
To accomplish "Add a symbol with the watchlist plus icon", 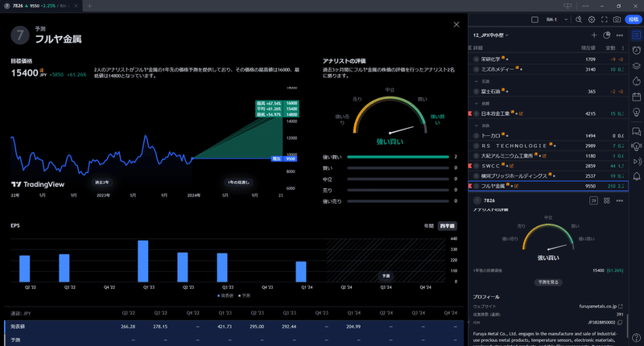I will [594, 35].
